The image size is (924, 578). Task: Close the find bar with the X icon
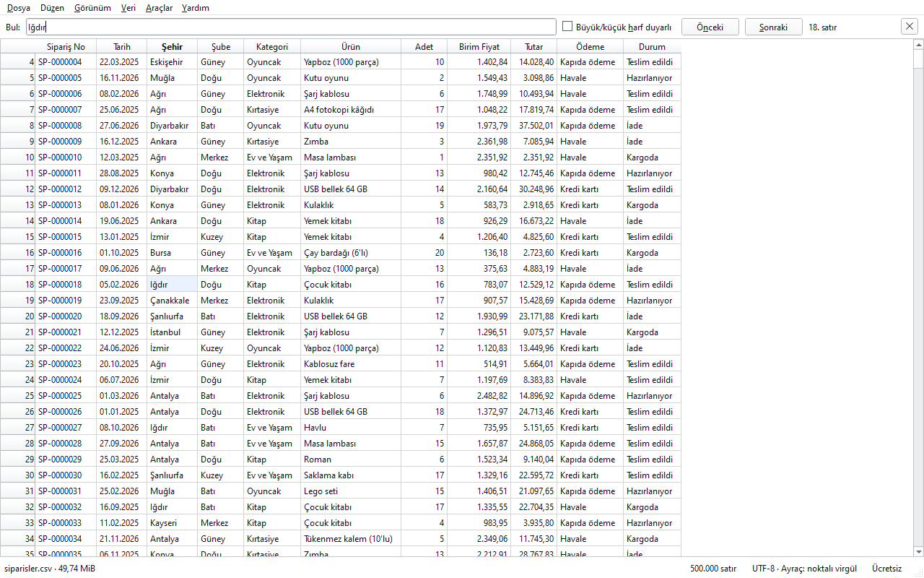pos(910,27)
